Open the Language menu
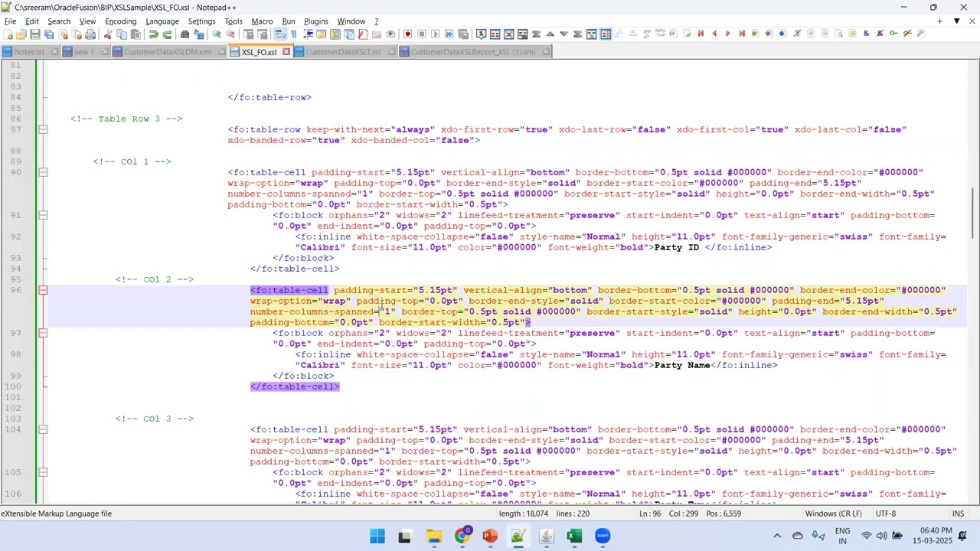Screen dimensions: 980x551 [x=162, y=21]
